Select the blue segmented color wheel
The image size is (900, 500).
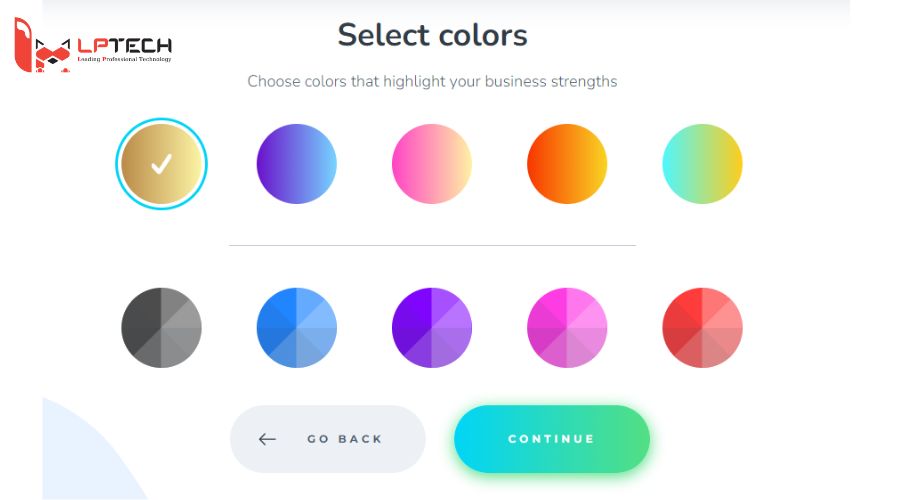tap(296, 328)
